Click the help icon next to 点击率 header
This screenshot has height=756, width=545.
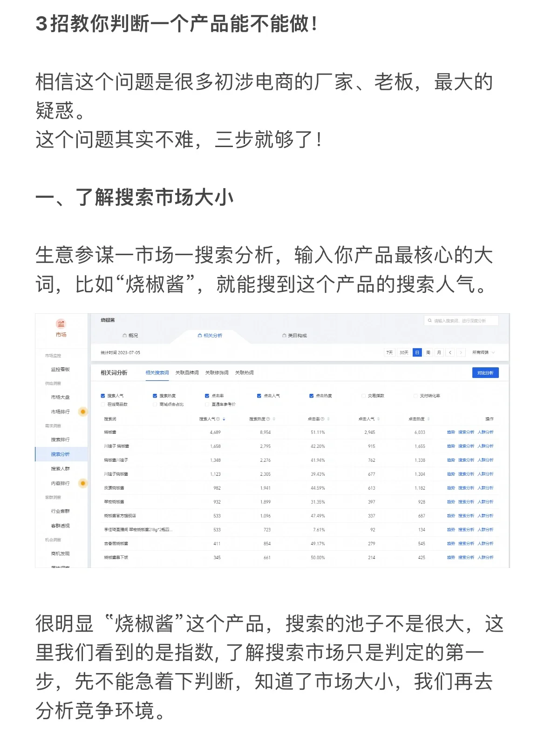(x=322, y=419)
